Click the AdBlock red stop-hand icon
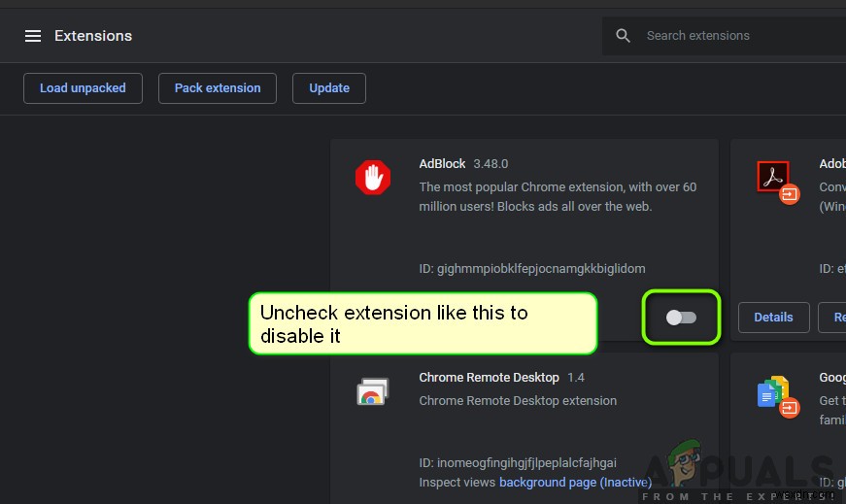Viewport: 846px width, 504px height. 372,177
